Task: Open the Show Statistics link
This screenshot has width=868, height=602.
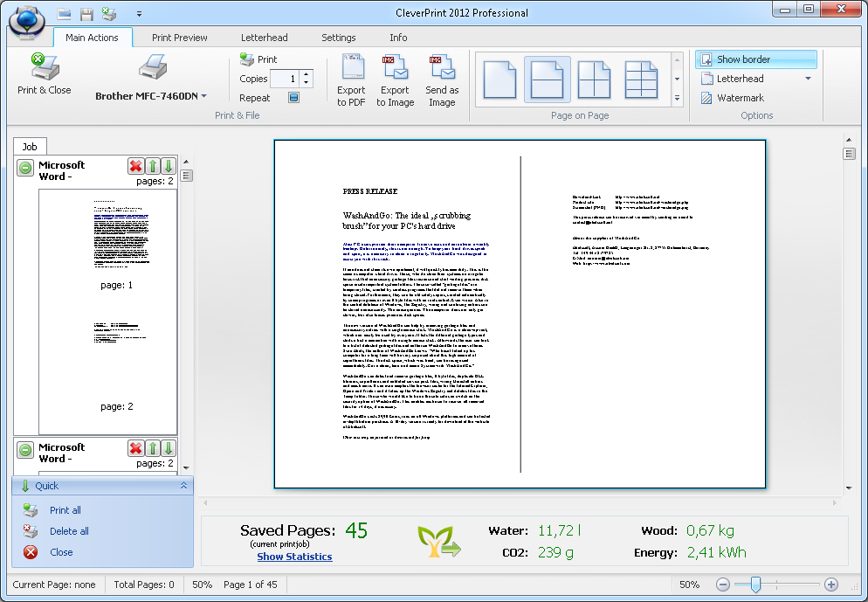Action: [x=294, y=557]
